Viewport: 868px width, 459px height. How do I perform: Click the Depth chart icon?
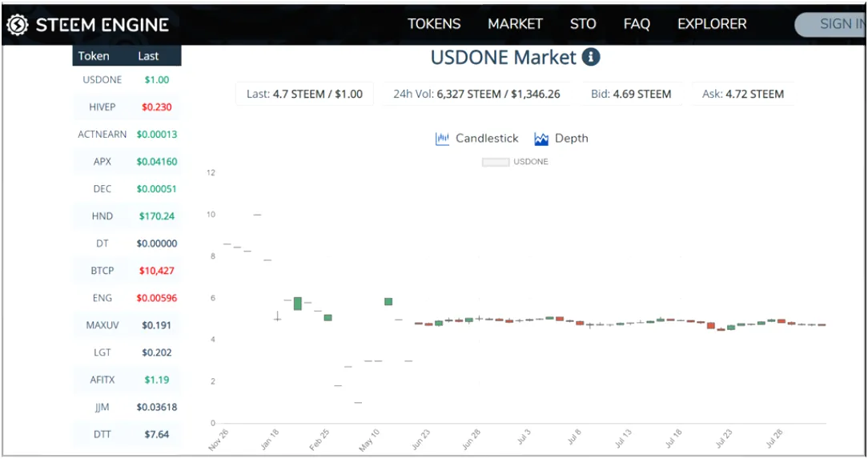pos(540,139)
